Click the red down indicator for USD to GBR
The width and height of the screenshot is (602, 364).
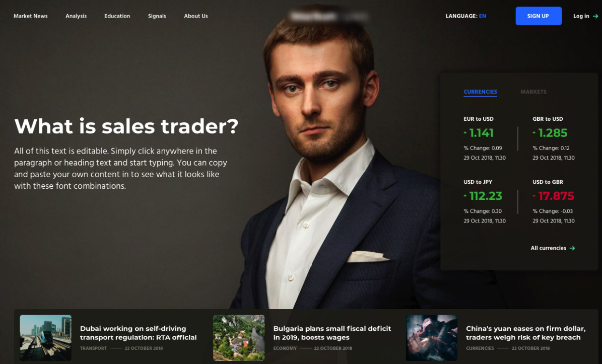tap(534, 196)
